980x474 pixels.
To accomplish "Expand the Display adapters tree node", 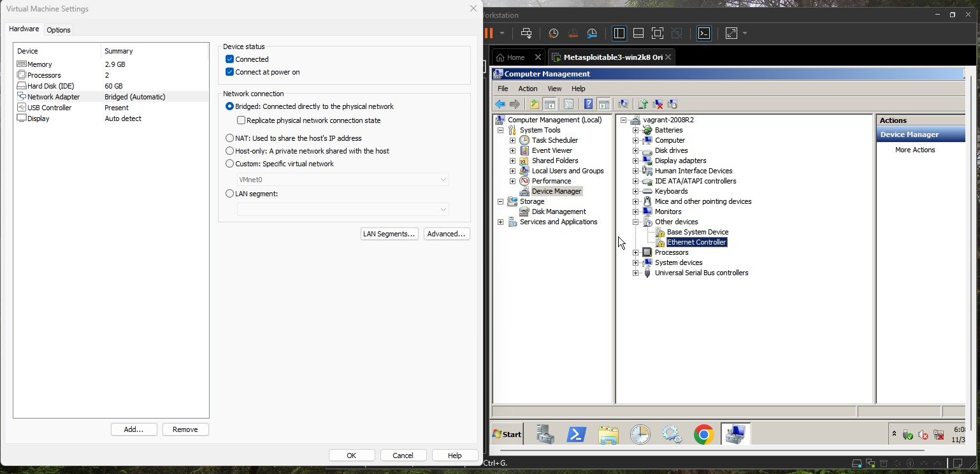I will [635, 161].
